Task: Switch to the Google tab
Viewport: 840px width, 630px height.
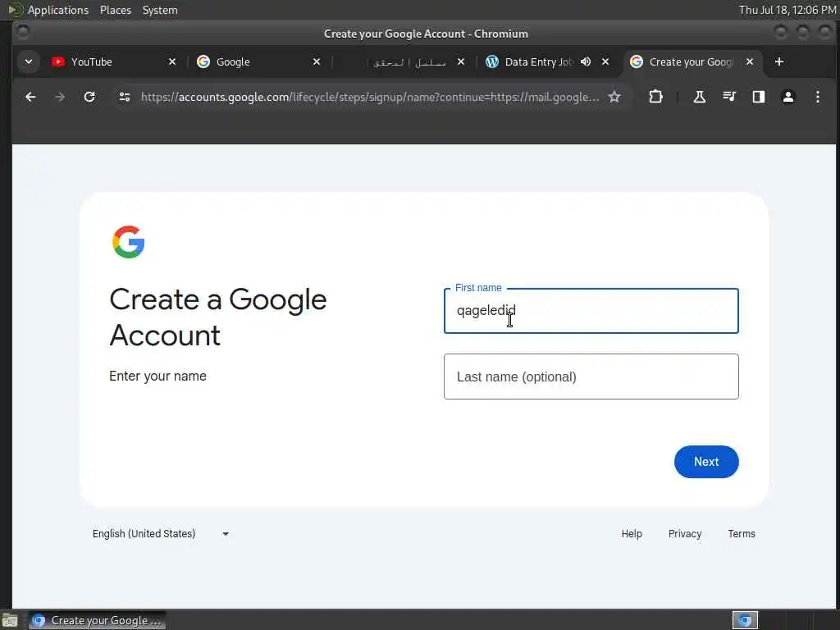Action: (258, 62)
